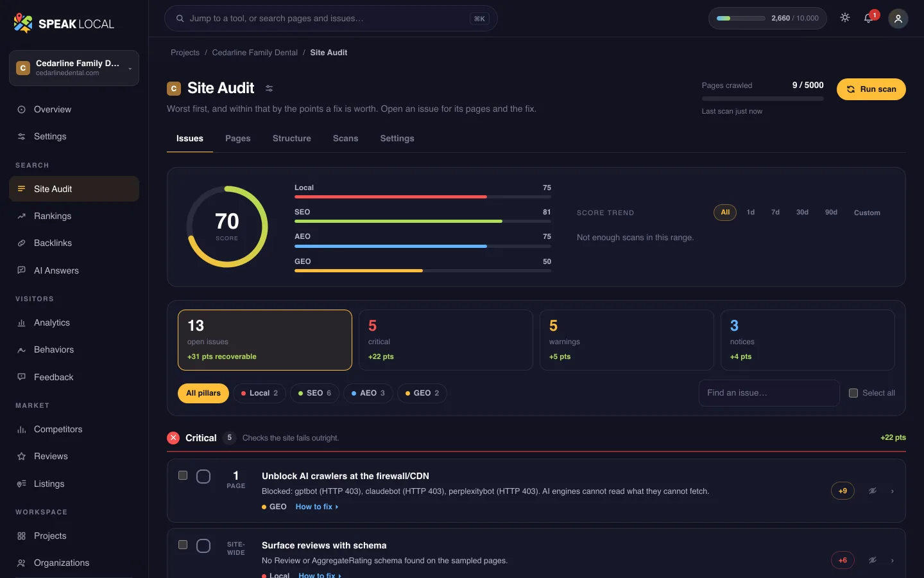Check the Select all checkbox

853,393
